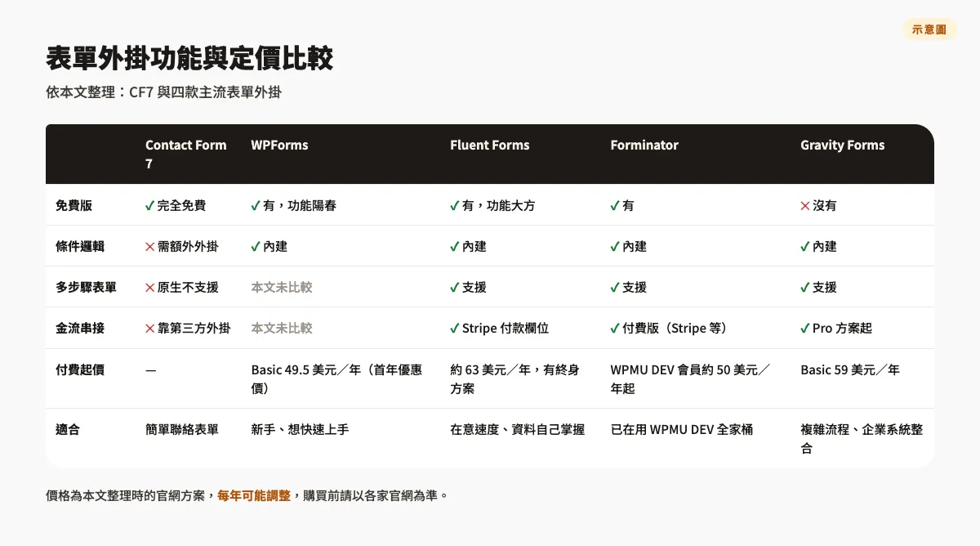
Task: Click the red cross beside 需額外外掛
Action: click(x=149, y=246)
